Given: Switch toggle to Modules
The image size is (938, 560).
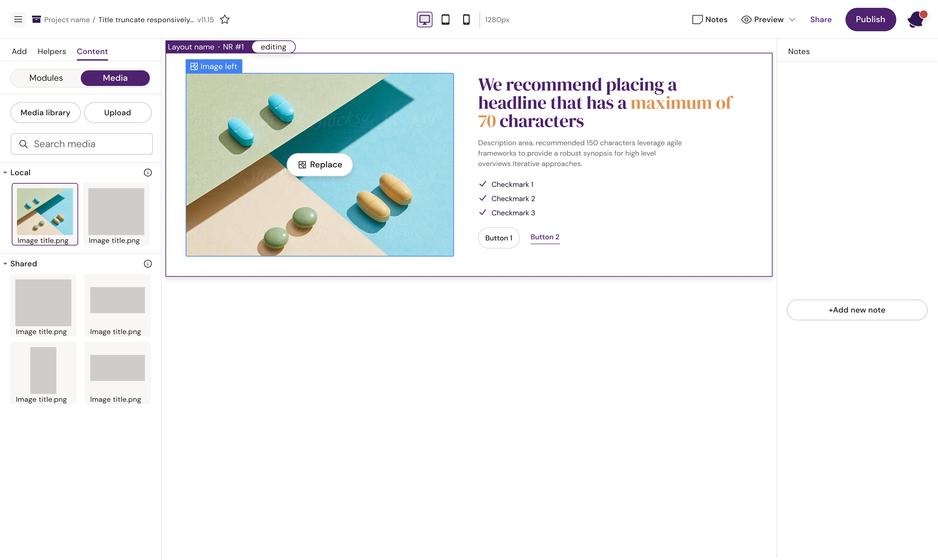Looking at the screenshot, I should coord(46,78).
